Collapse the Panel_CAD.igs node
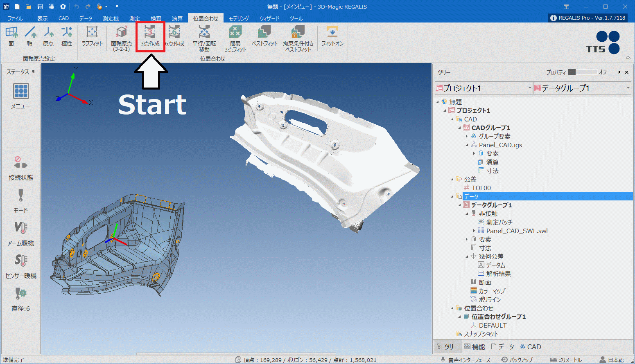The image size is (635, 364). click(x=467, y=145)
